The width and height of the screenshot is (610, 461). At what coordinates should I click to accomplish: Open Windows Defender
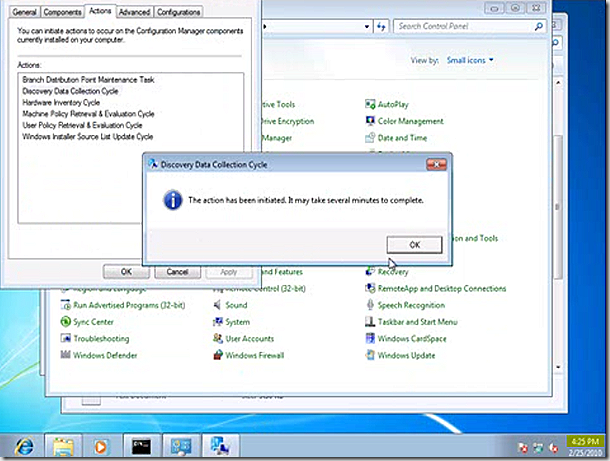tap(105, 355)
